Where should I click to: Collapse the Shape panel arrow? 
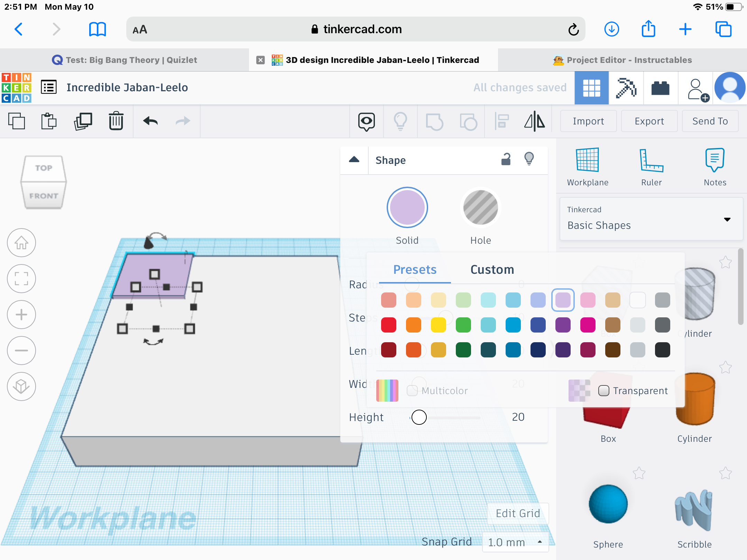click(x=354, y=160)
